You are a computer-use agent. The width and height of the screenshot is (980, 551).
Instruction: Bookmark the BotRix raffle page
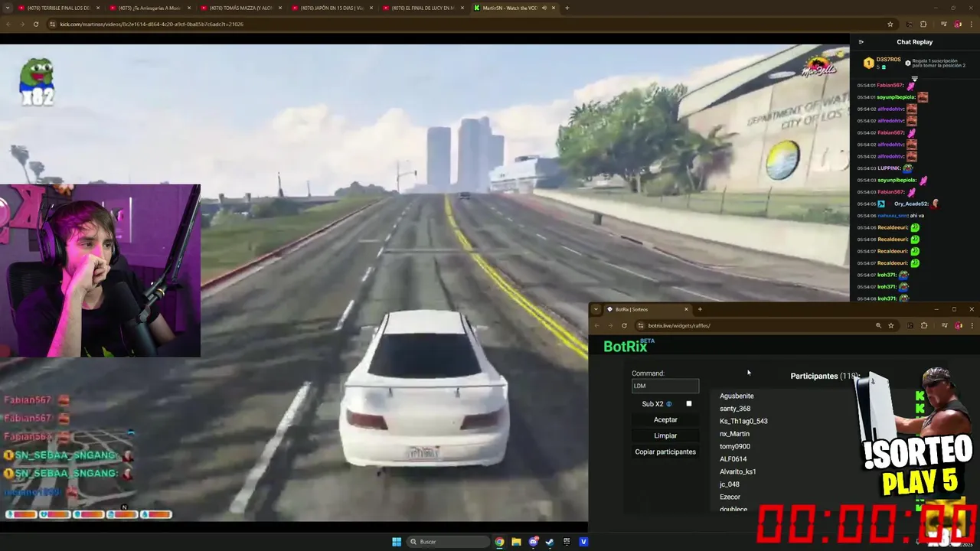891,325
